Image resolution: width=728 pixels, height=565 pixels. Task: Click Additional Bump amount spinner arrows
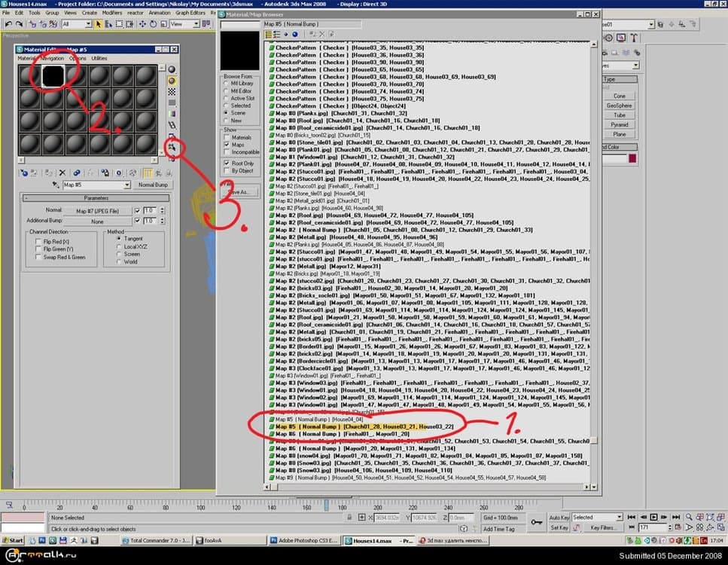pyautogui.click(x=162, y=221)
